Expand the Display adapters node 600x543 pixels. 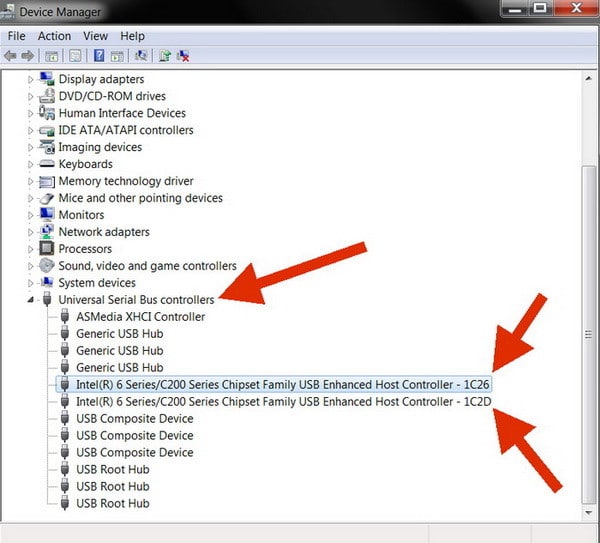pyautogui.click(x=31, y=80)
